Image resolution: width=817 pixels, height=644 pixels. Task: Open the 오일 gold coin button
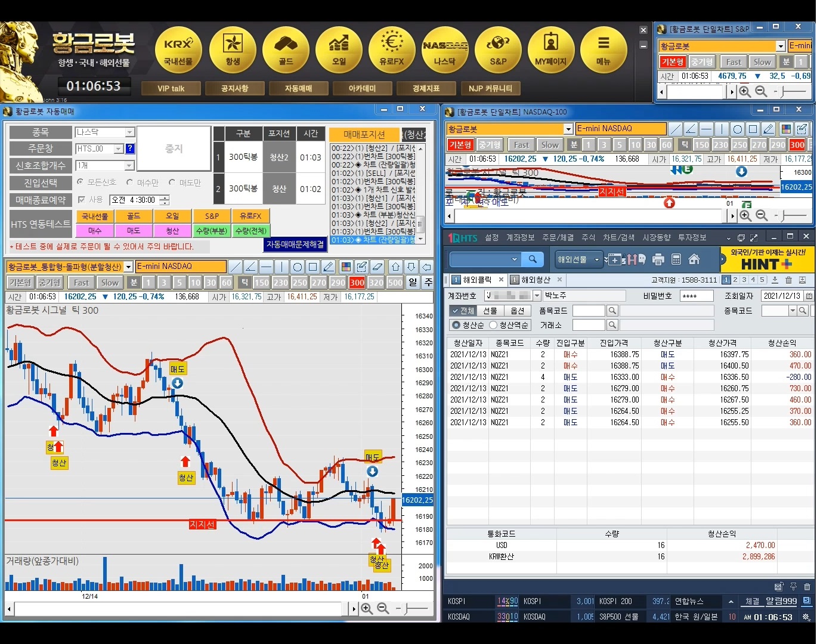(x=339, y=50)
